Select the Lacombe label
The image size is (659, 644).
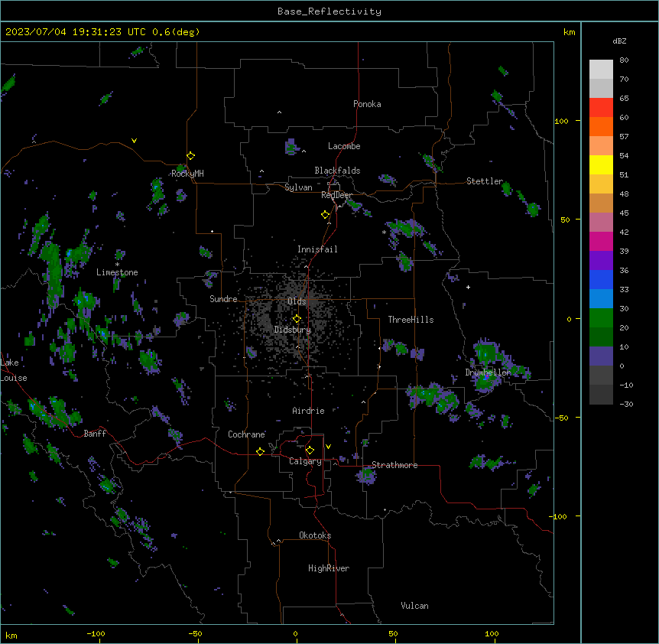(x=344, y=146)
